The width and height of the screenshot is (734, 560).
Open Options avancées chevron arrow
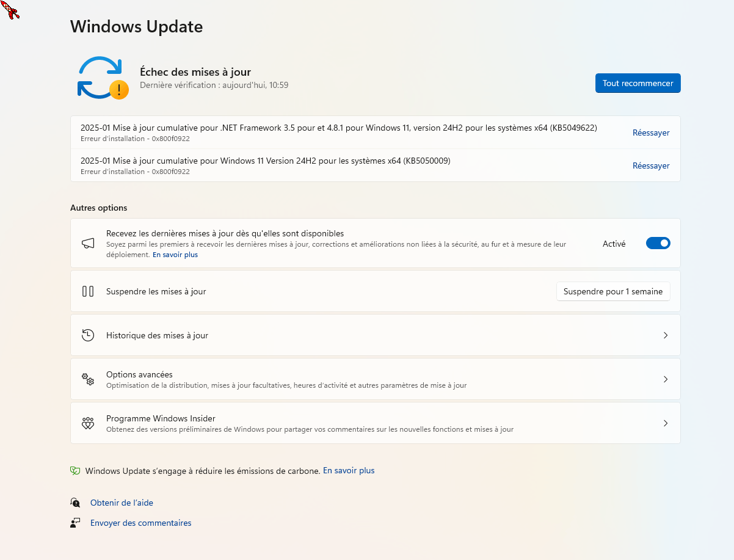666,379
